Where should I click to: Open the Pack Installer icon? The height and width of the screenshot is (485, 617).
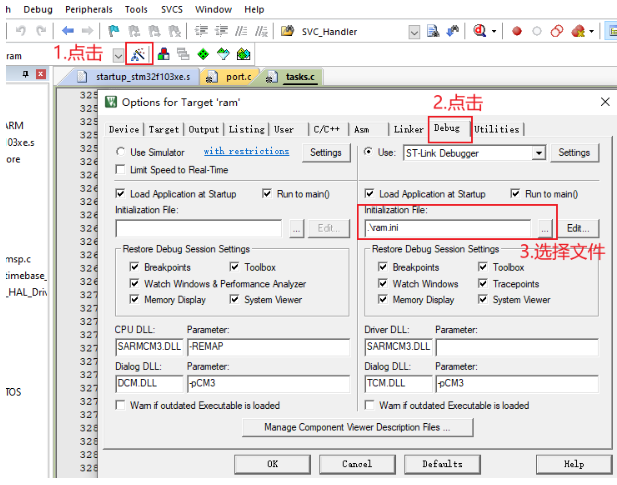click(x=244, y=54)
